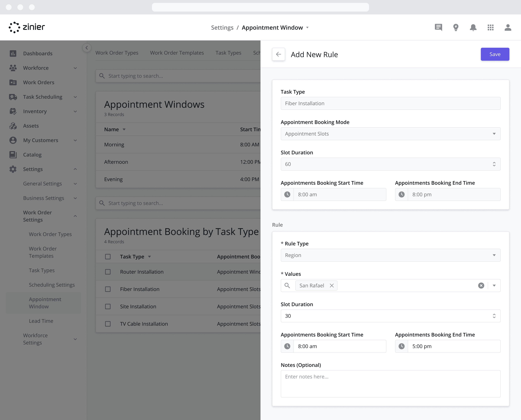Expand the Values field dropdown arrow
521x420 pixels.
point(494,285)
